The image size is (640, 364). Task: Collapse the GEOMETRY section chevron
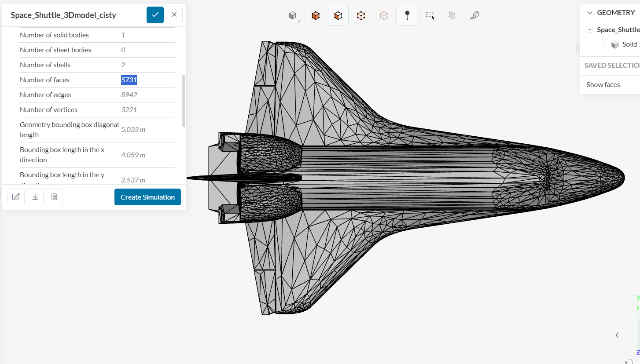pyautogui.click(x=589, y=12)
